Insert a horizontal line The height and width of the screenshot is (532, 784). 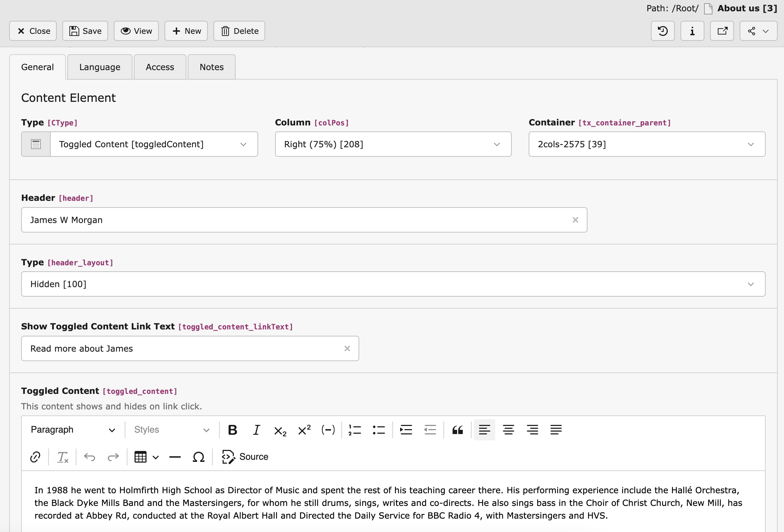tap(175, 457)
